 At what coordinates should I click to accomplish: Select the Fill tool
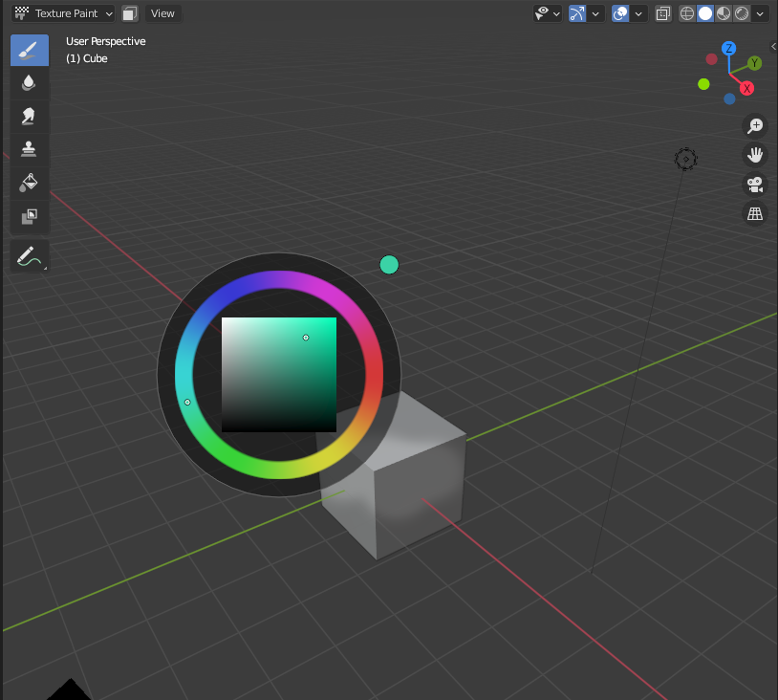[x=29, y=182]
